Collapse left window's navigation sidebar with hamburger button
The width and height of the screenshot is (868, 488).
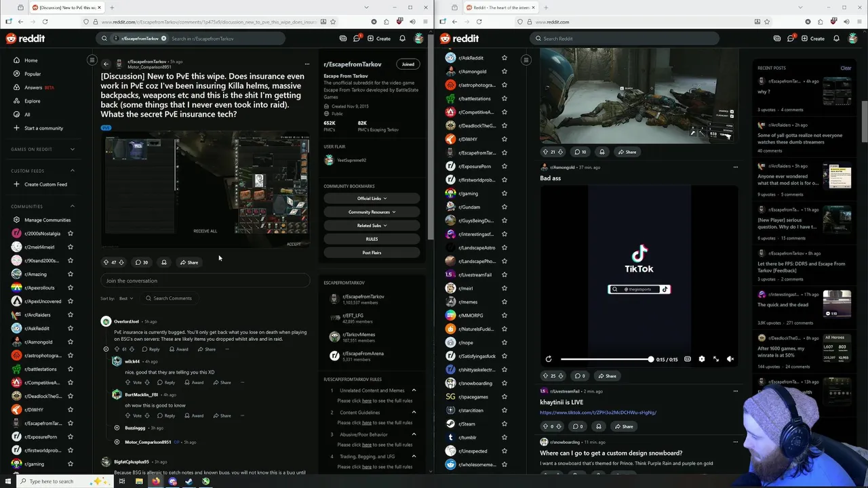point(92,60)
